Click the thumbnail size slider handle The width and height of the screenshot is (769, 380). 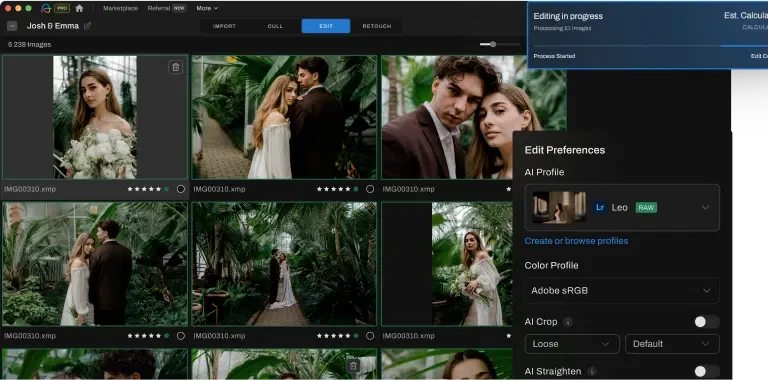pyautogui.click(x=493, y=44)
